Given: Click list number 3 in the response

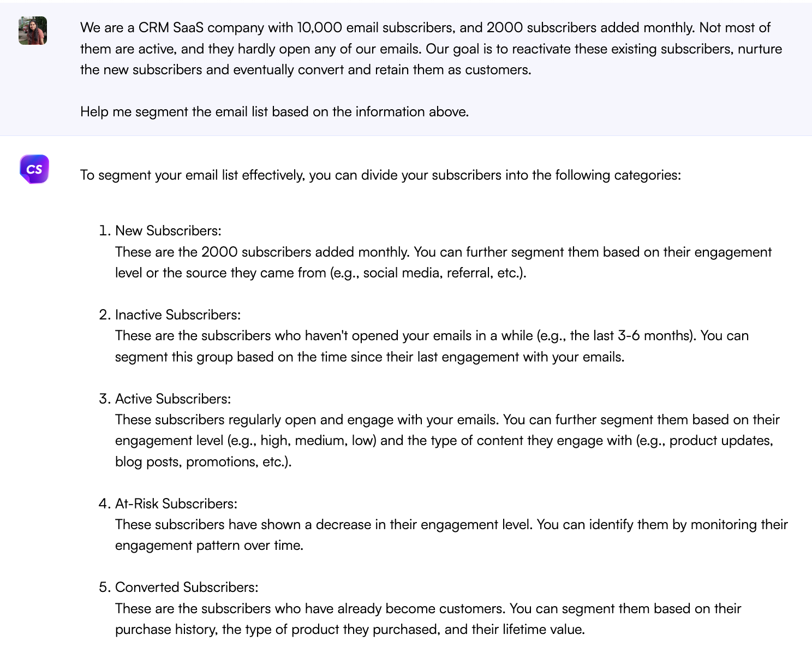Looking at the screenshot, I should [x=105, y=399].
